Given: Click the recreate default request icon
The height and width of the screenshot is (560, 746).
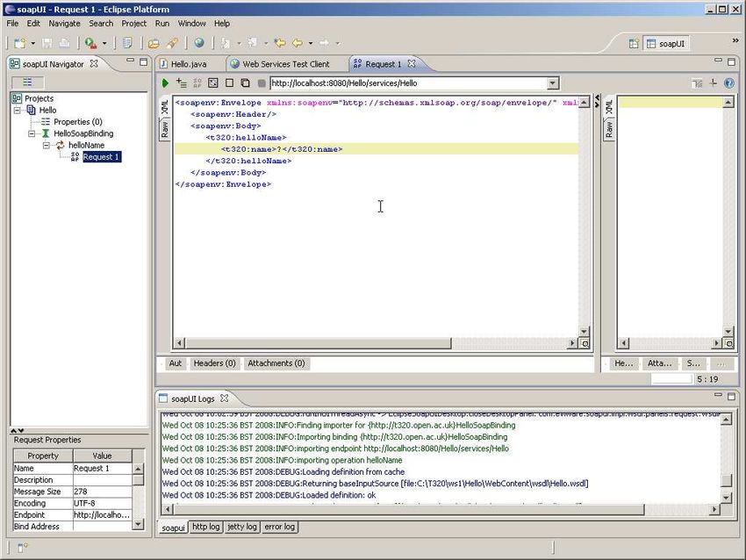Looking at the screenshot, I should [213, 83].
